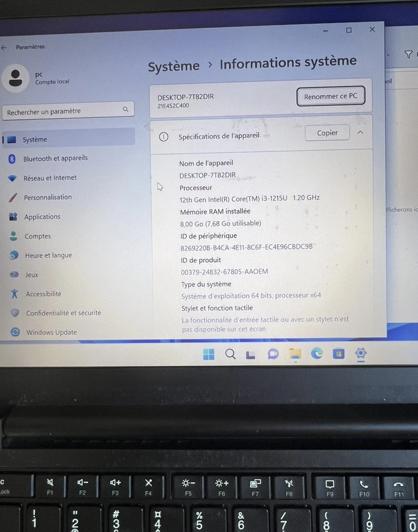The width and height of the screenshot is (418, 532).
Task: Click the Renommer ce PC button
Action: tap(331, 96)
